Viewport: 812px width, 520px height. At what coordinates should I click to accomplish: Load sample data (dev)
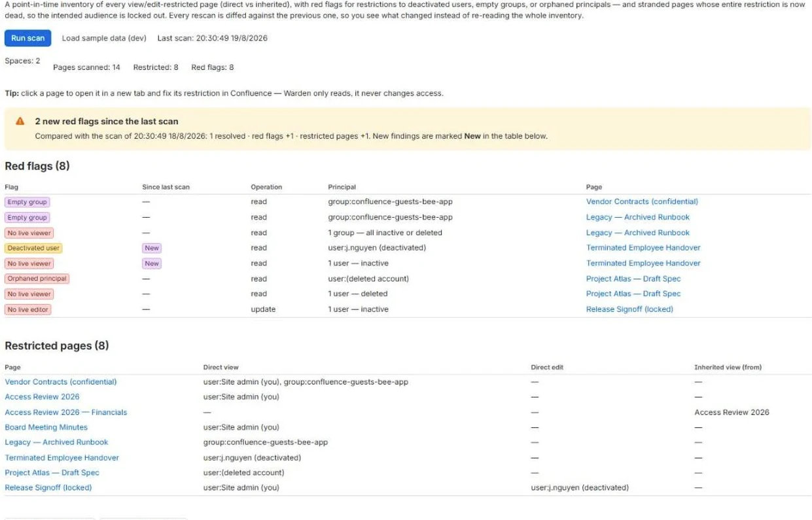pos(104,38)
